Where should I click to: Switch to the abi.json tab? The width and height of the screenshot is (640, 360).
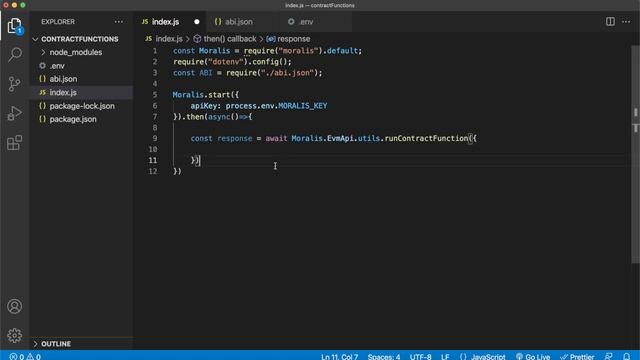click(239, 22)
